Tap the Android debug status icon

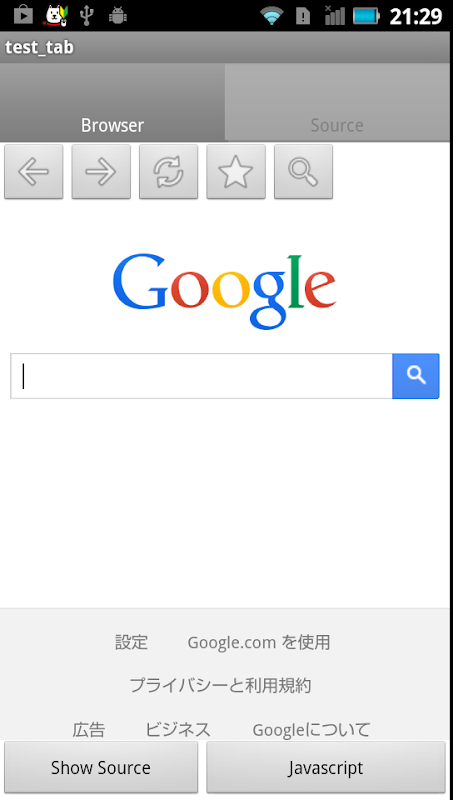click(118, 15)
